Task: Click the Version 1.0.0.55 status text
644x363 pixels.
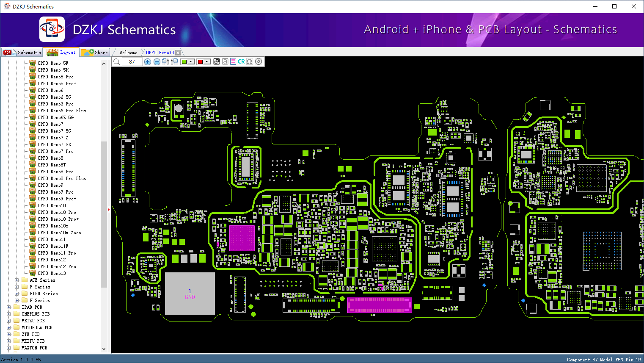Action: tap(21, 360)
